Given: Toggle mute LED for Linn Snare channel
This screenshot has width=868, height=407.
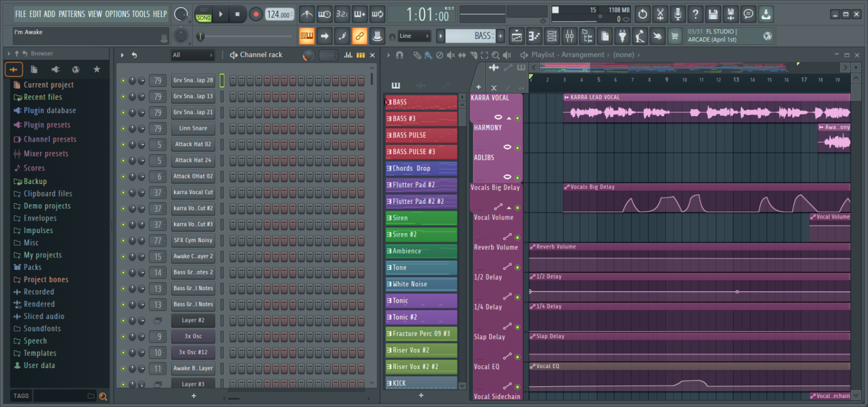Looking at the screenshot, I should [123, 128].
